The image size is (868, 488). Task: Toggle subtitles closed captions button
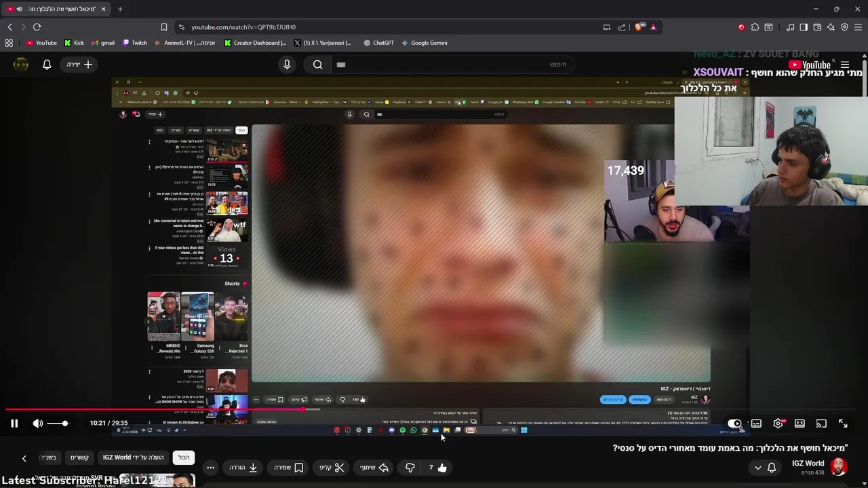pyautogui.click(x=756, y=424)
